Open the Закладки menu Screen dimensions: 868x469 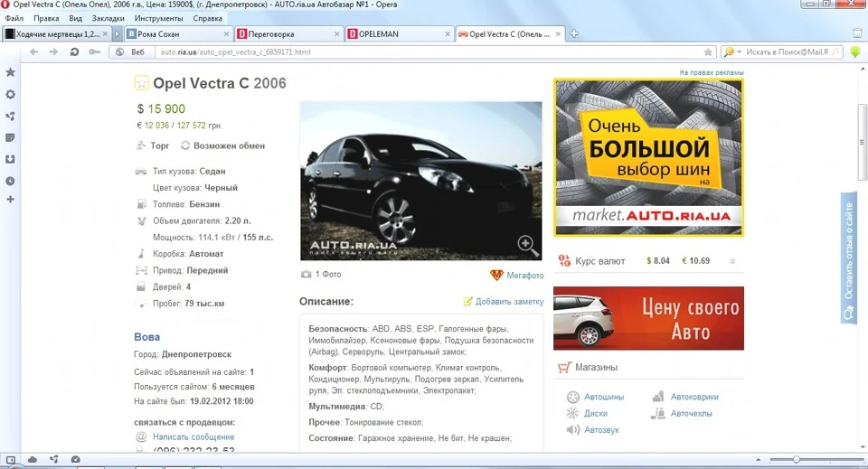[108, 18]
